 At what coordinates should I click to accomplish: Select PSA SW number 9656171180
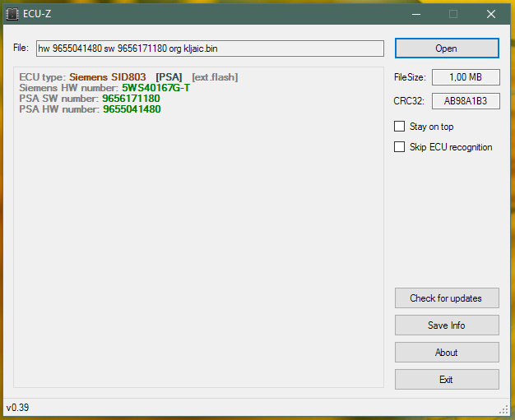(131, 99)
